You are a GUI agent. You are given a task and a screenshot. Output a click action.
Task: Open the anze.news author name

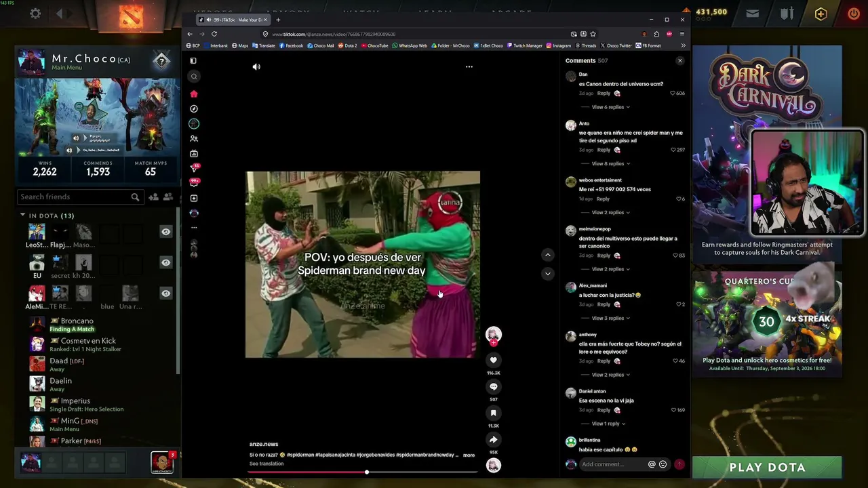[x=264, y=444]
